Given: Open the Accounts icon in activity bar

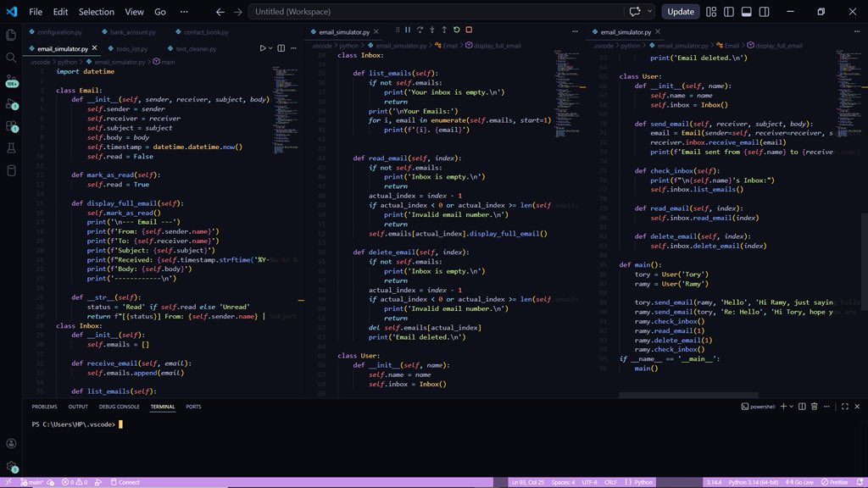Looking at the screenshot, I should point(11,444).
